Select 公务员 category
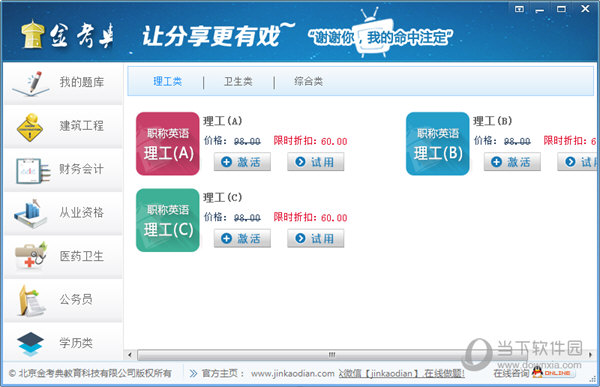 pyautogui.click(x=64, y=300)
